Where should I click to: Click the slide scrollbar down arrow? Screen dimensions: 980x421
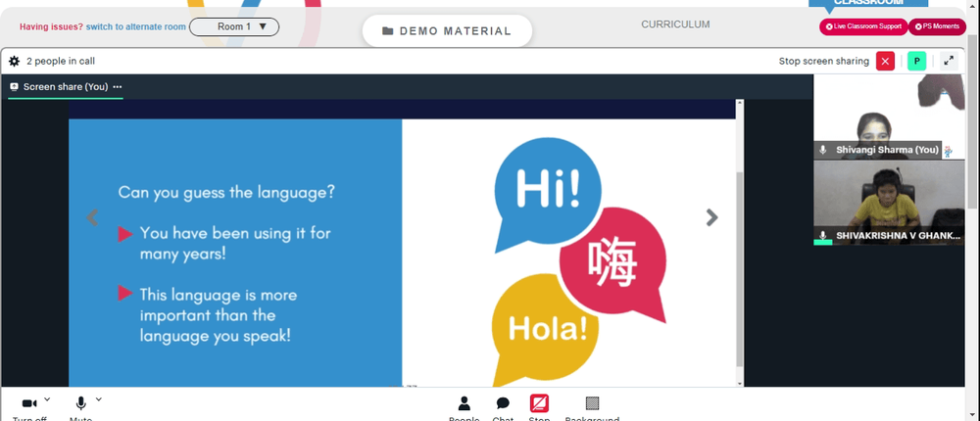[740, 383]
